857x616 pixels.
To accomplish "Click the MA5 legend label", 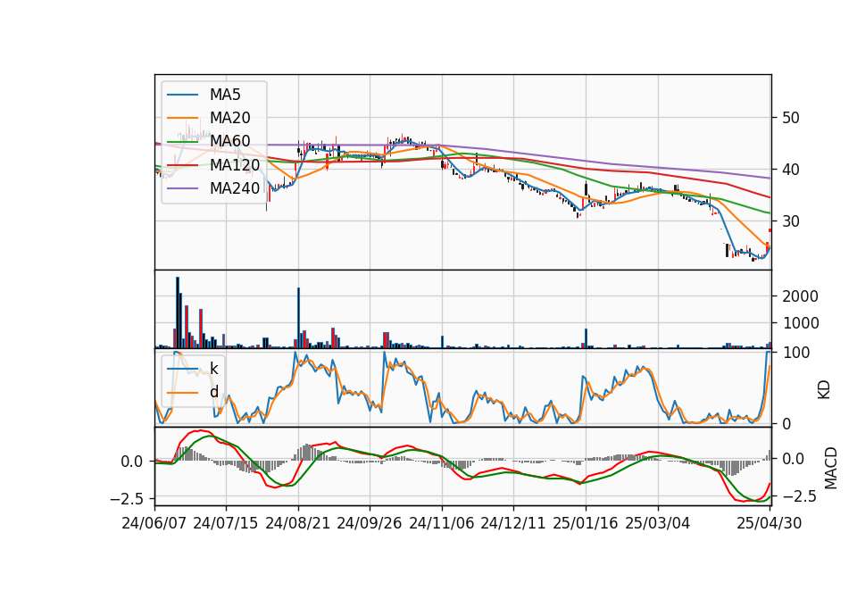I will [225, 95].
